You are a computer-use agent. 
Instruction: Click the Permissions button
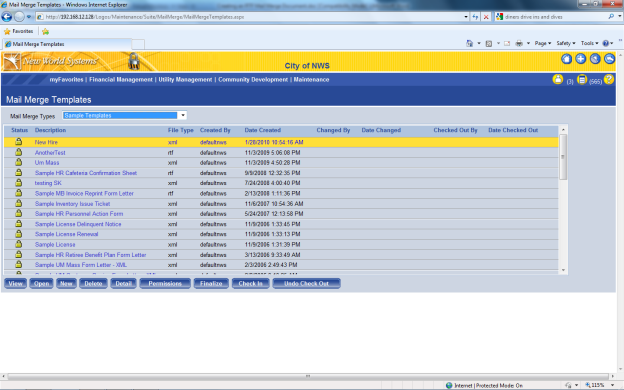click(165, 283)
